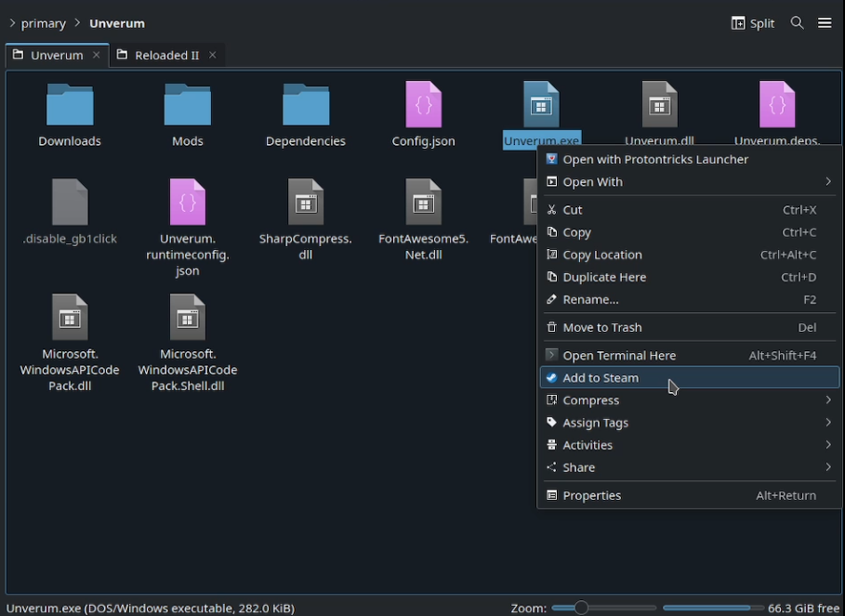The width and height of the screenshot is (845, 616).
Task: Choose Cut from context menu
Action: coord(690,210)
